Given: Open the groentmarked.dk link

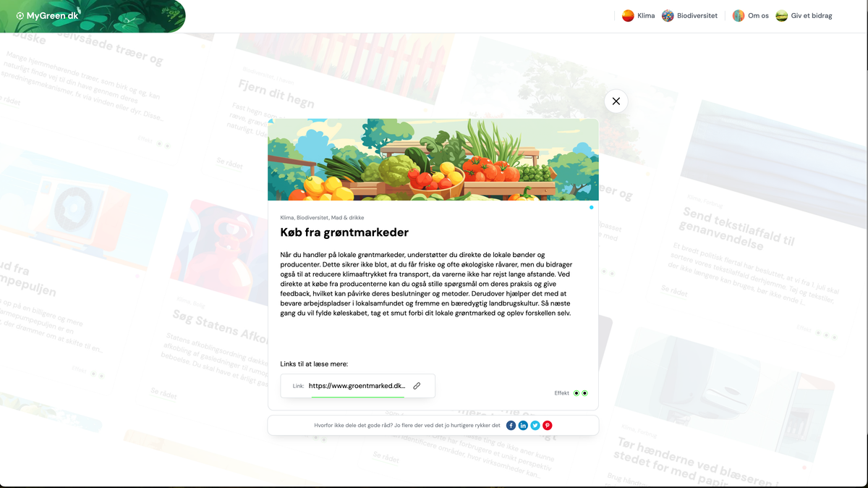Looking at the screenshot, I should [357, 386].
